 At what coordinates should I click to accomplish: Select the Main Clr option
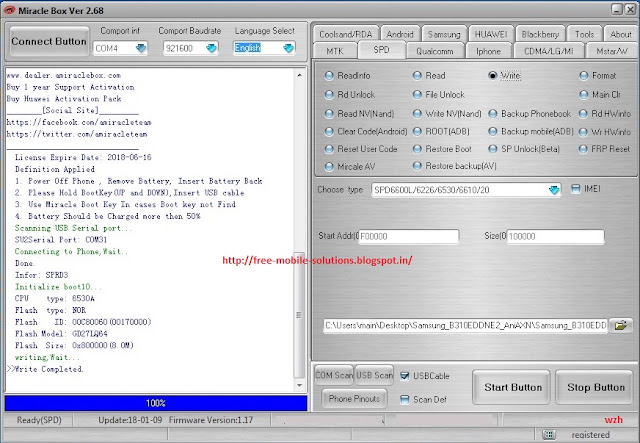(584, 95)
